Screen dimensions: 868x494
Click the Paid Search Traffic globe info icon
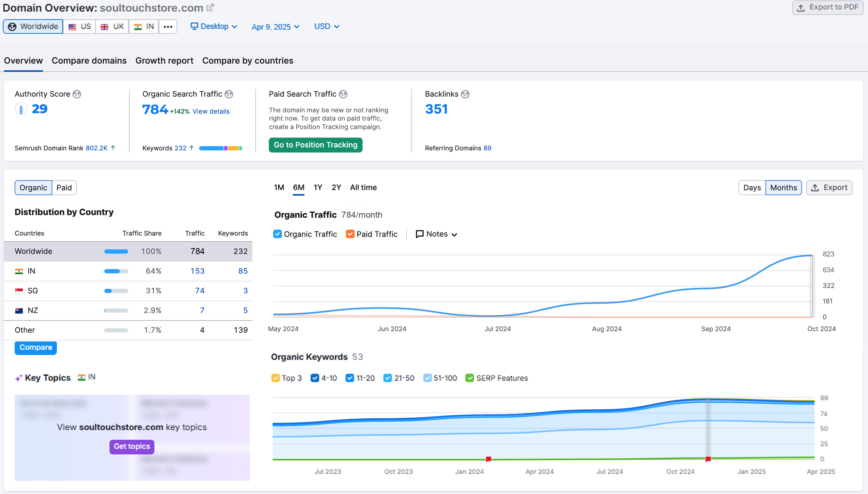(x=343, y=94)
